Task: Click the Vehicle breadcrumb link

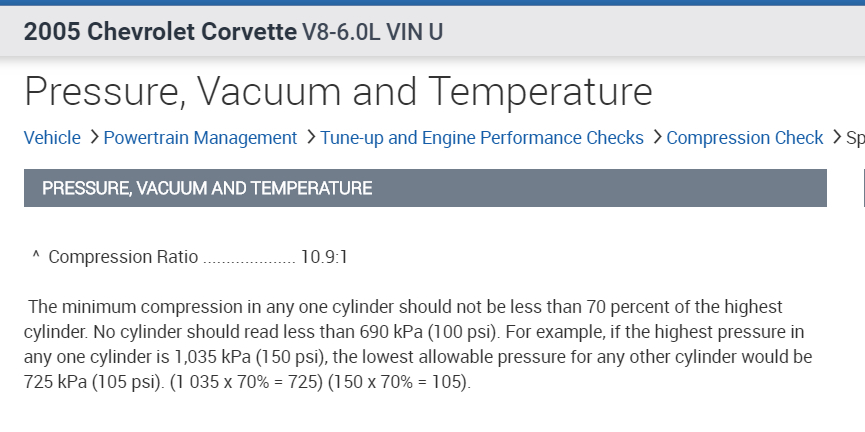Action: point(52,138)
